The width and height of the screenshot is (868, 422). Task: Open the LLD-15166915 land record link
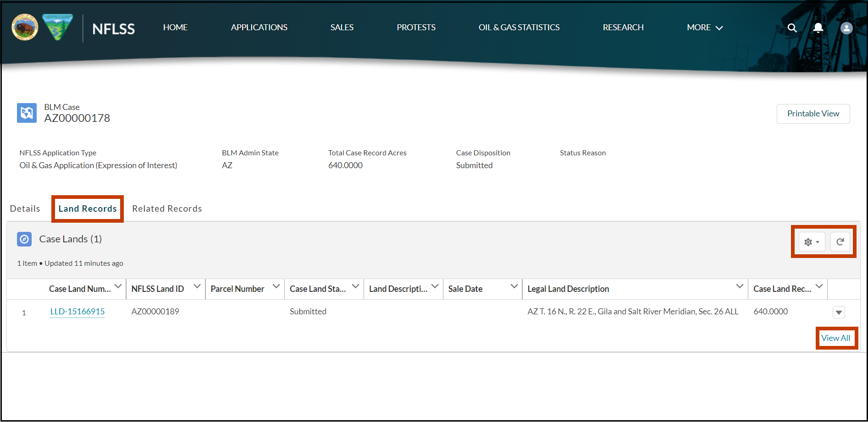click(77, 312)
